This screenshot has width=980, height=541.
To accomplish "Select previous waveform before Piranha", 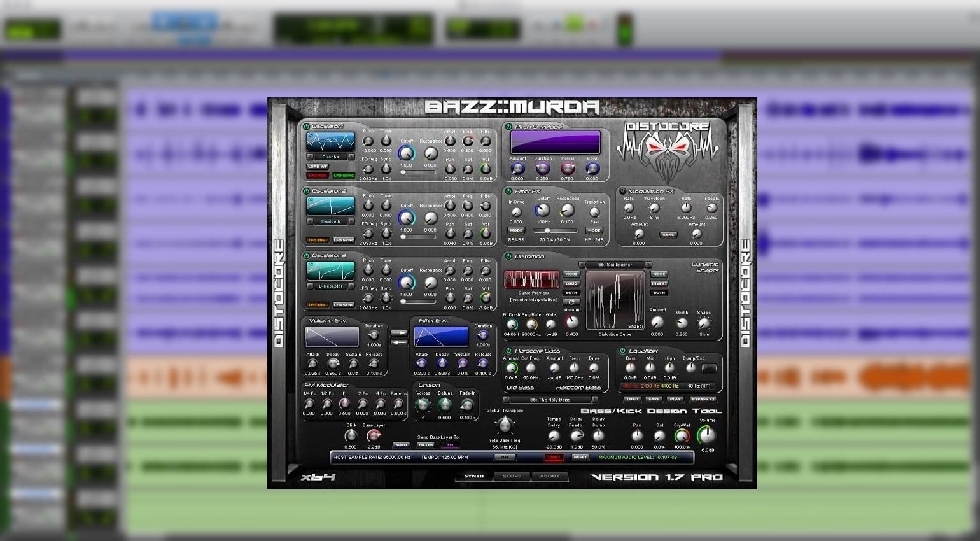I will 310,157.
